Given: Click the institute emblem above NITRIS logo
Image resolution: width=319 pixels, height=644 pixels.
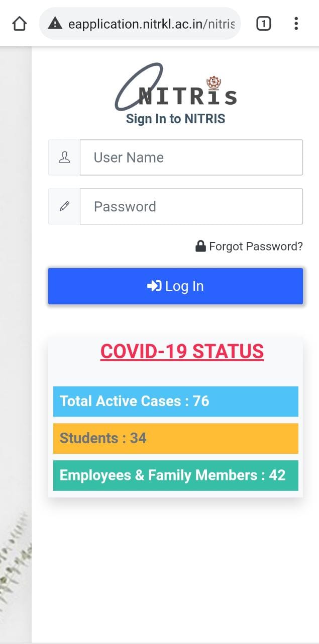Looking at the screenshot, I should [214, 83].
